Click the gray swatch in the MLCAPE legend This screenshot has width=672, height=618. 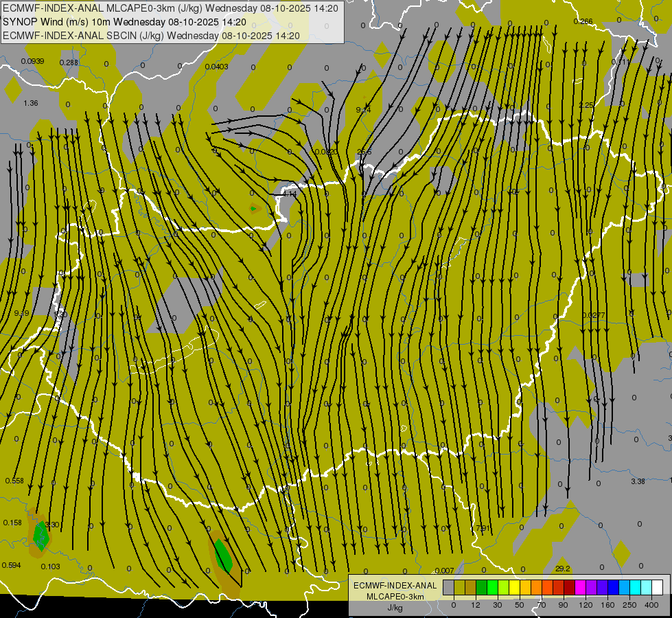(x=449, y=587)
